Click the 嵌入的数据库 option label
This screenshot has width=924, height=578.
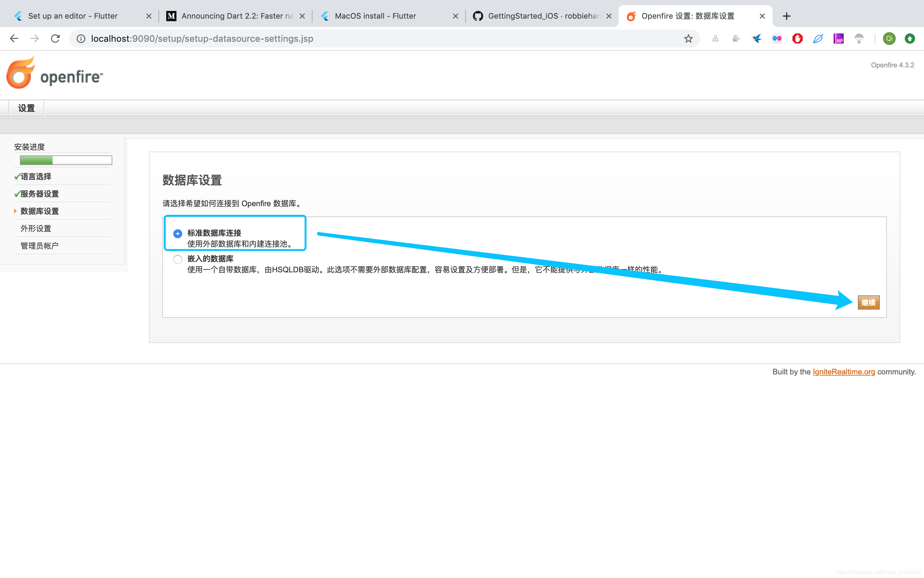coord(210,259)
